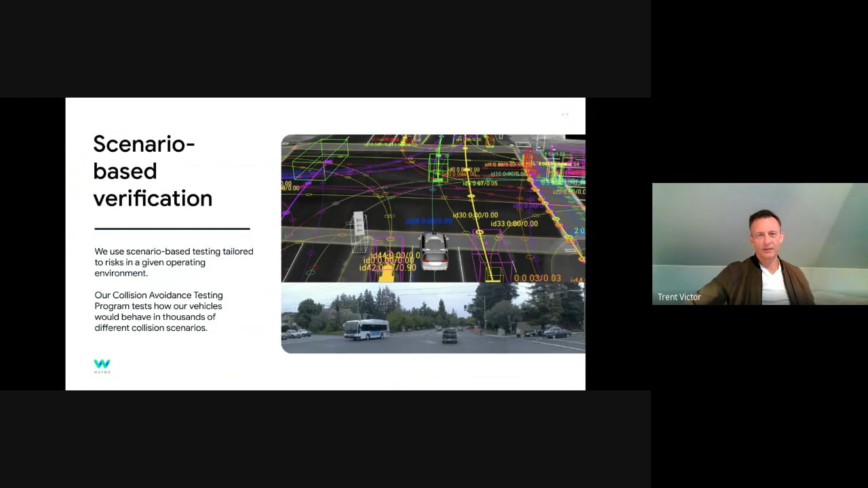Viewport: 868px width, 488px height.
Task: Click the 'Trent Victor' name label
Action: (679, 297)
